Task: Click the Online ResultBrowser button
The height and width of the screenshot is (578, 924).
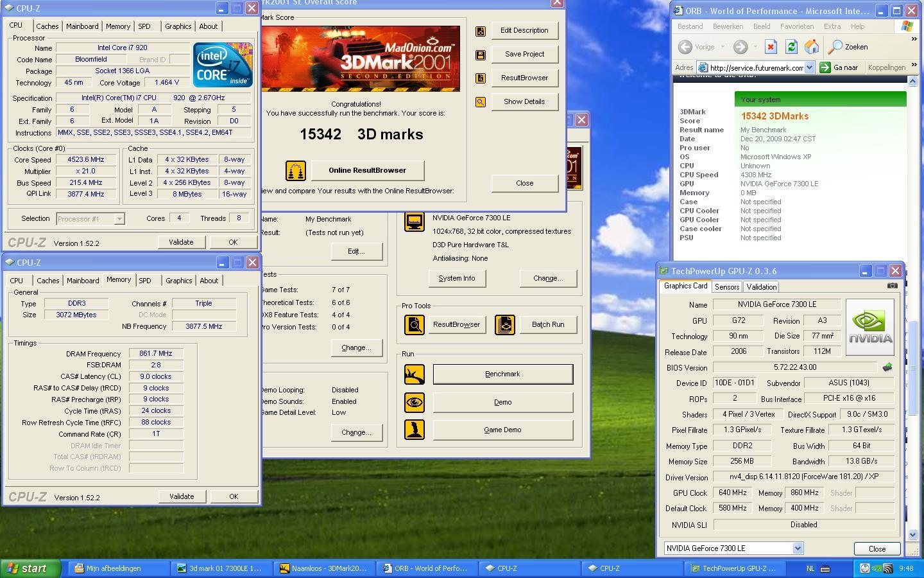Action: (367, 170)
